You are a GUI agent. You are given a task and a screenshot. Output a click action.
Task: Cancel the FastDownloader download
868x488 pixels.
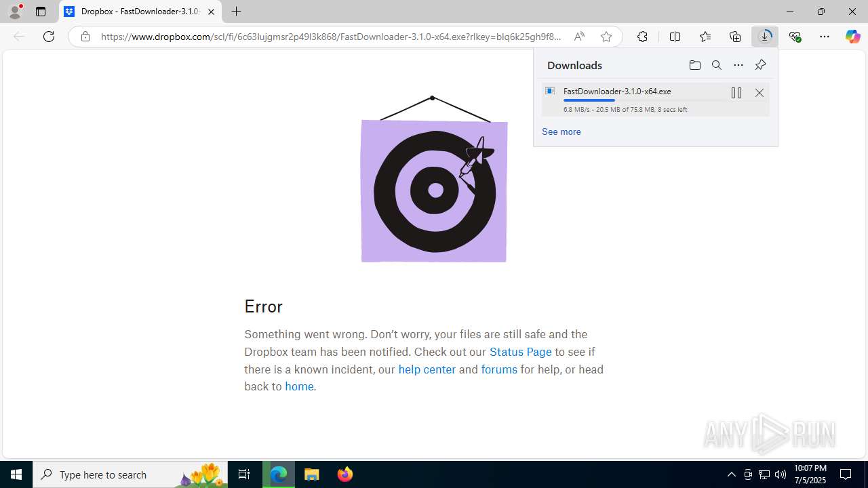[x=759, y=93]
